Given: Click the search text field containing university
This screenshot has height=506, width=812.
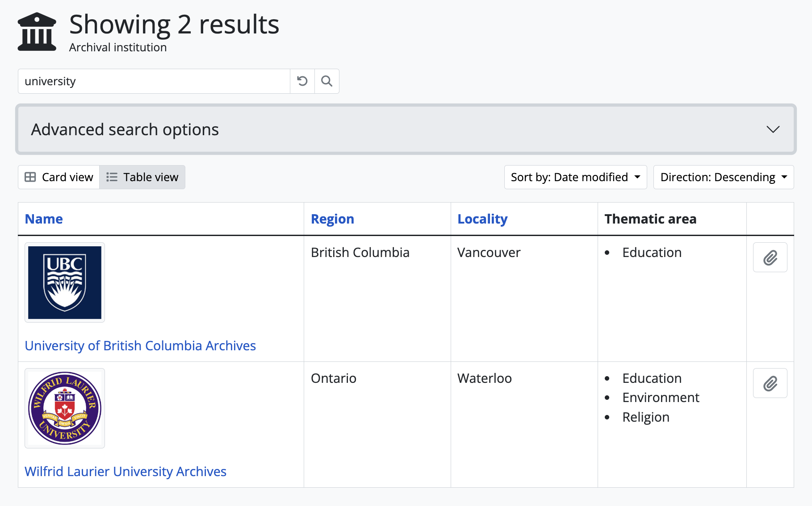Looking at the screenshot, I should [154, 81].
